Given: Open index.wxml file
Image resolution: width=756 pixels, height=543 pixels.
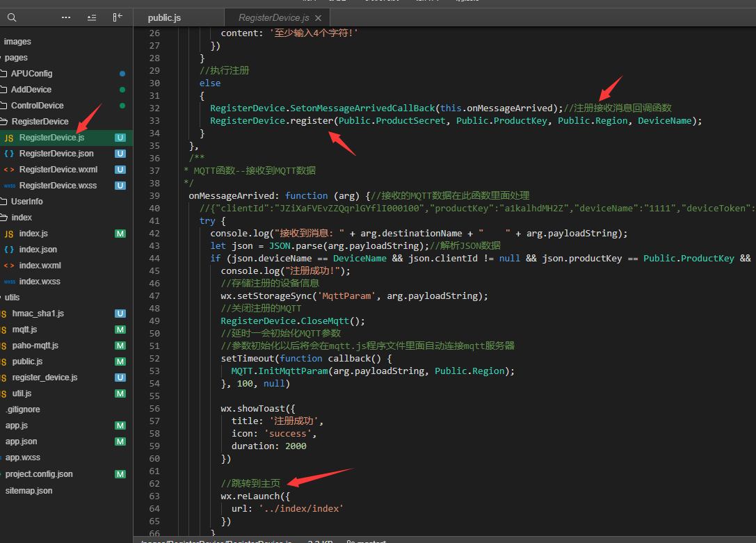Looking at the screenshot, I should (x=40, y=266).
